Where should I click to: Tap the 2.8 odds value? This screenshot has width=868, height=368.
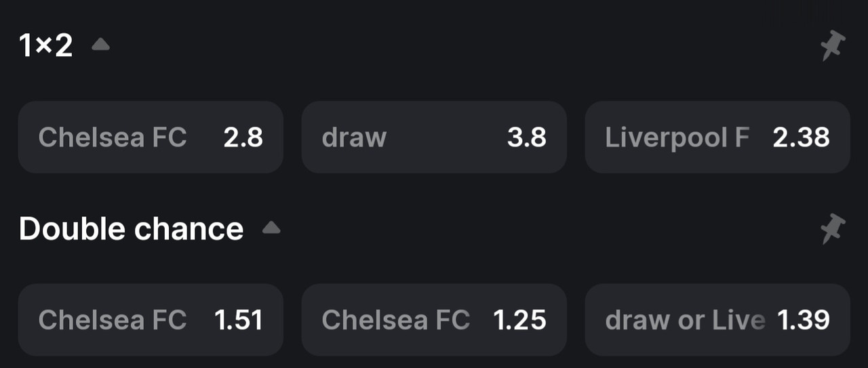click(243, 138)
